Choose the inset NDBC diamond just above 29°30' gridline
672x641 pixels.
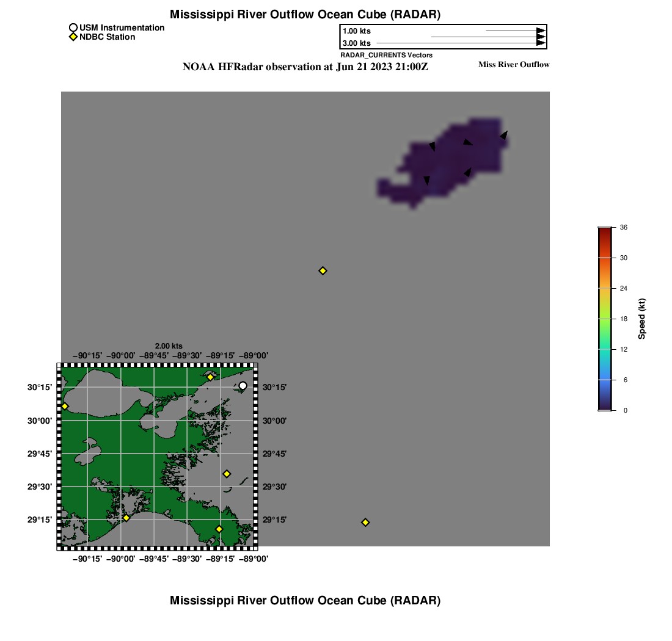[x=227, y=474]
